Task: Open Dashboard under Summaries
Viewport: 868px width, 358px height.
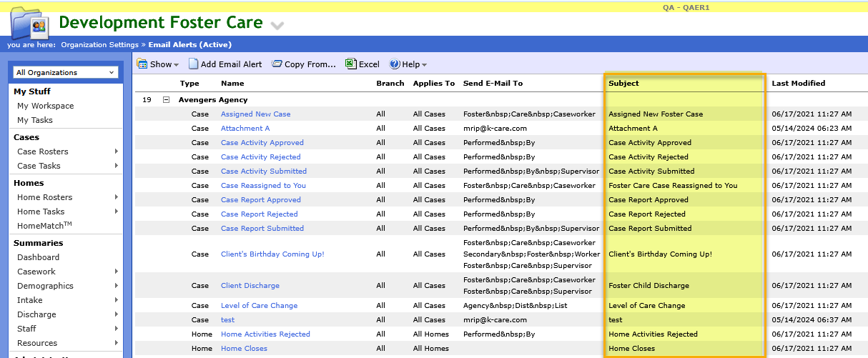Action: point(39,257)
